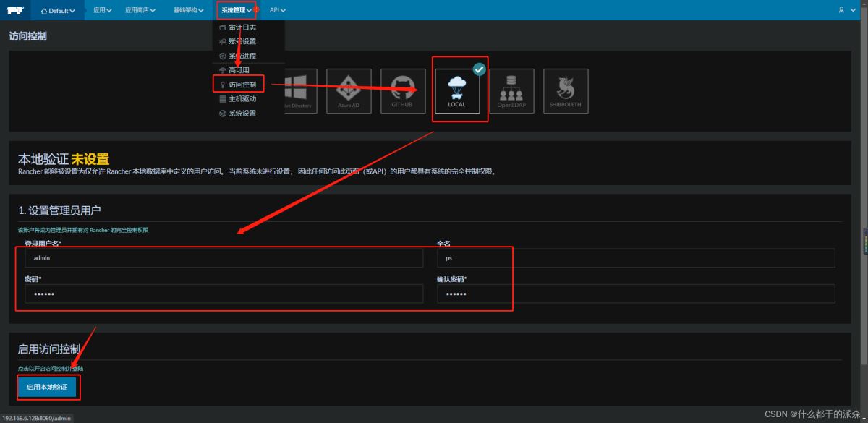Choose Shibboleth authentication
The image size is (868, 423).
point(566,91)
